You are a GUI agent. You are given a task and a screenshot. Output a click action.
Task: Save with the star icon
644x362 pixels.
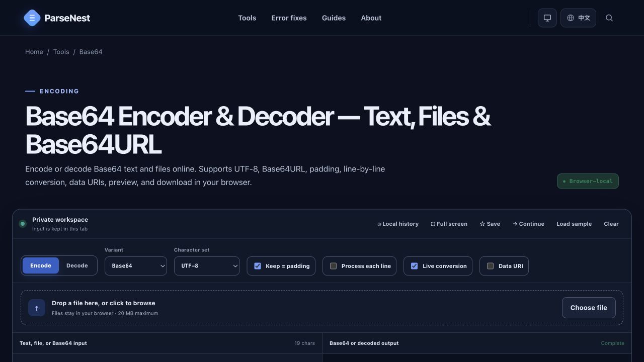[490, 224]
